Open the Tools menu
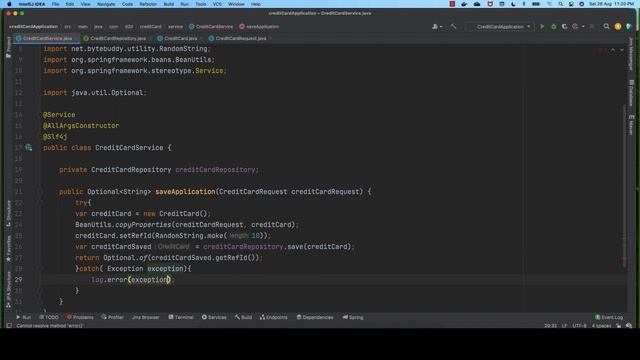The width and height of the screenshot is (640, 360). tap(201, 4)
